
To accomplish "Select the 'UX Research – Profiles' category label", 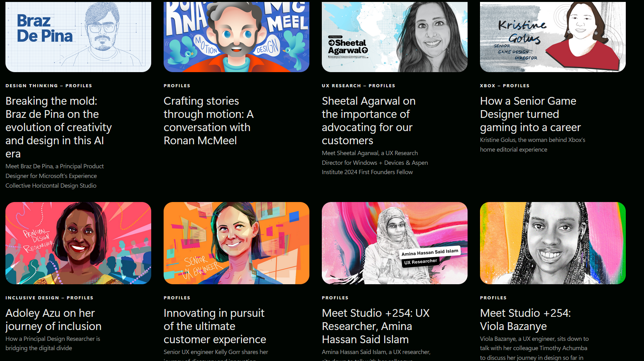I will coord(359,86).
